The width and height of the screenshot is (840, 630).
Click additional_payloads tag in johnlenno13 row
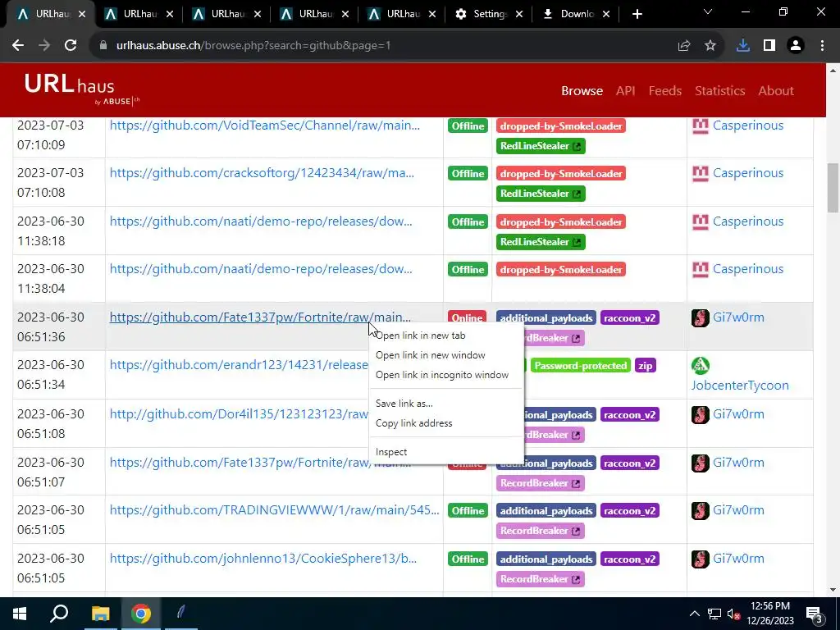[546, 559]
